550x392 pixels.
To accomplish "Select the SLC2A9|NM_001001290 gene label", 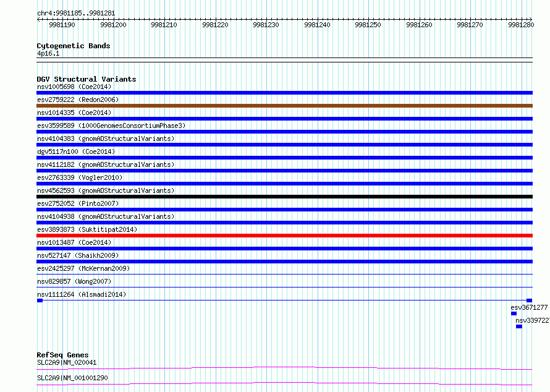I will coord(72,378).
